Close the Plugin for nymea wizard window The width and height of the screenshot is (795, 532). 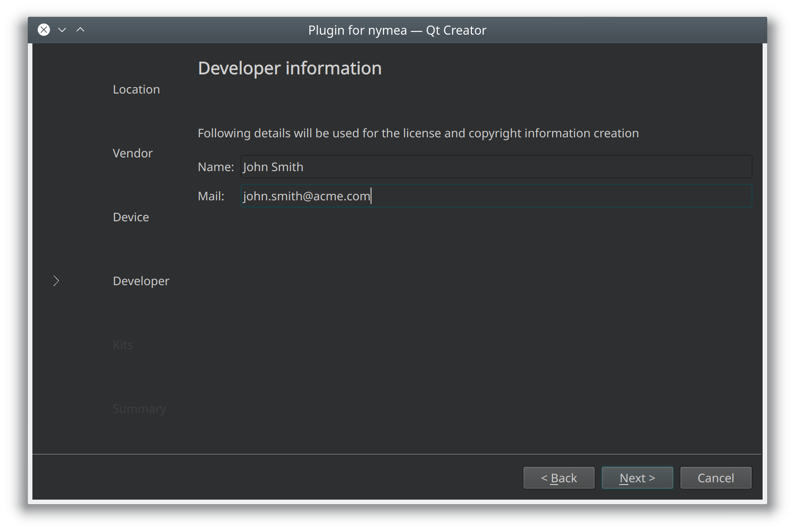click(x=44, y=30)
